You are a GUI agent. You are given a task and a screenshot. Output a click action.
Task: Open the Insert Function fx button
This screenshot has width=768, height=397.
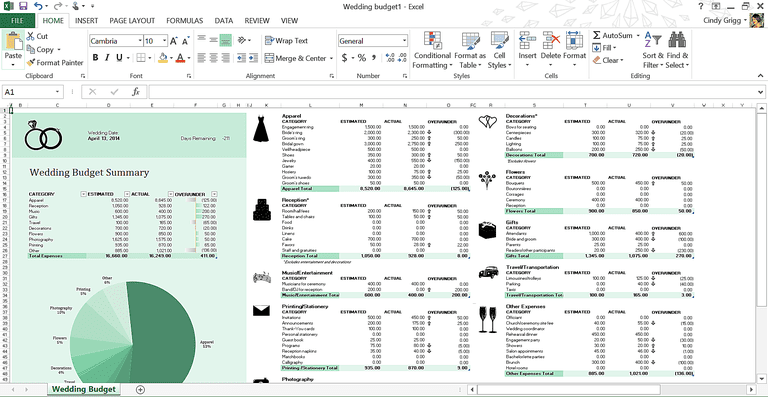pos(136,92)
